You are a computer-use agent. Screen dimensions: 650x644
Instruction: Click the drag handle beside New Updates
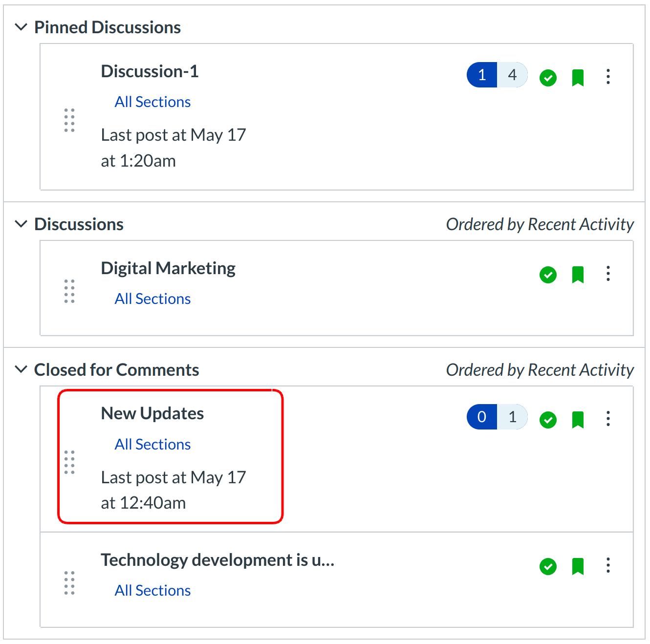[69, 463]
